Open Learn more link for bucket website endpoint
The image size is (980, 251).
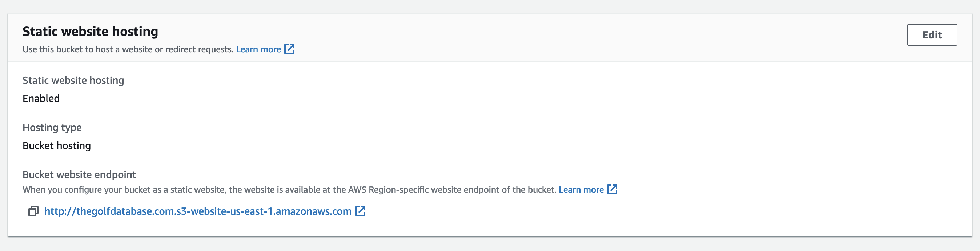[581, 189]
